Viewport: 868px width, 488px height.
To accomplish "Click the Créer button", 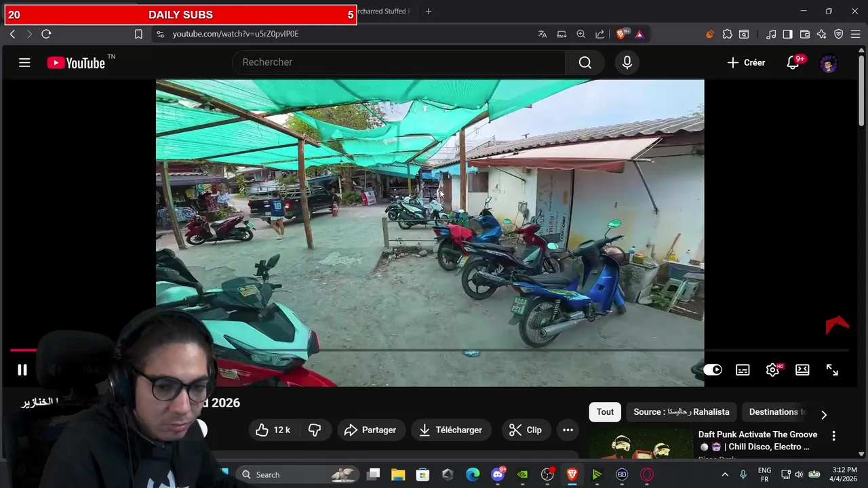I will (746, 63).
